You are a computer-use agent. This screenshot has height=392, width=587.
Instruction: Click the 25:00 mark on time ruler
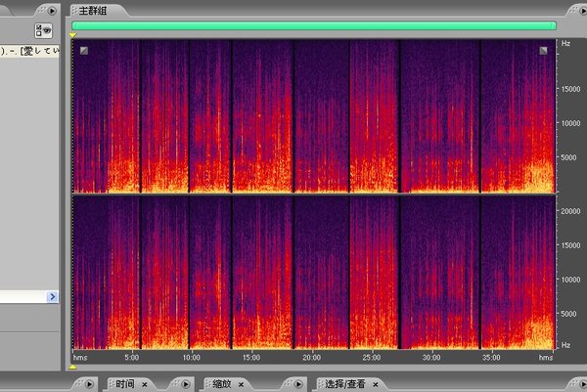372,358
